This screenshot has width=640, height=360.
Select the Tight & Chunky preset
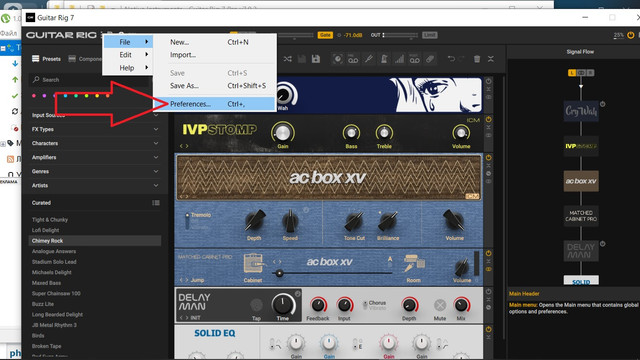(50, 220)
